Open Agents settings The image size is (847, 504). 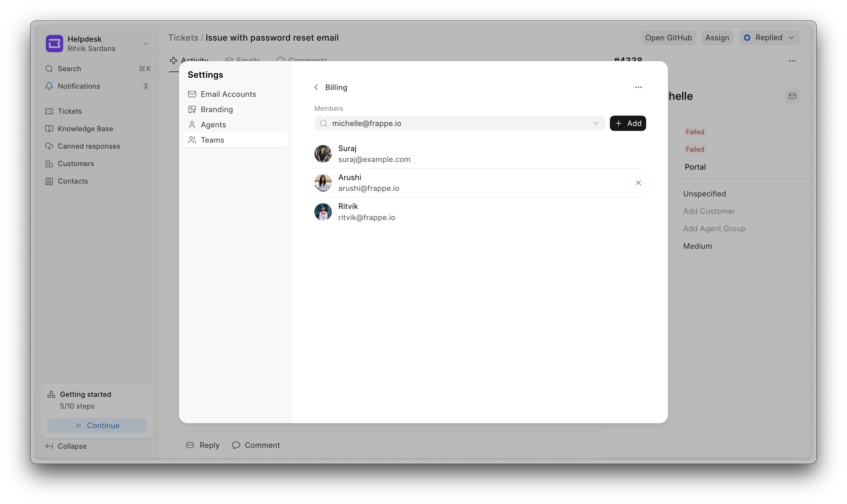[235, 125]
